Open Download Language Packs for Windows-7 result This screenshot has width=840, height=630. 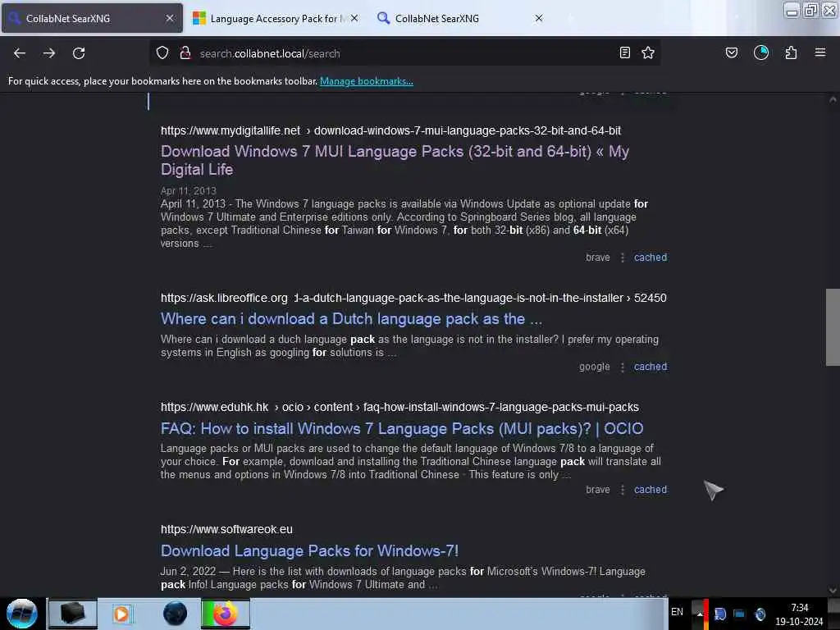click(x=309, y=550)
